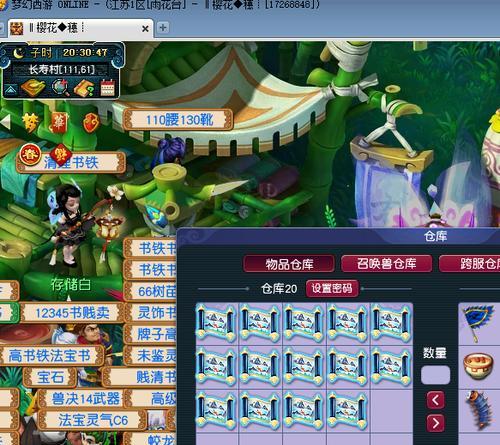Screen dimensions: 500x445
Task: Click the left-pointing triangle arrow beside icons
Action: pyautogui.click(x=5, y=122)
